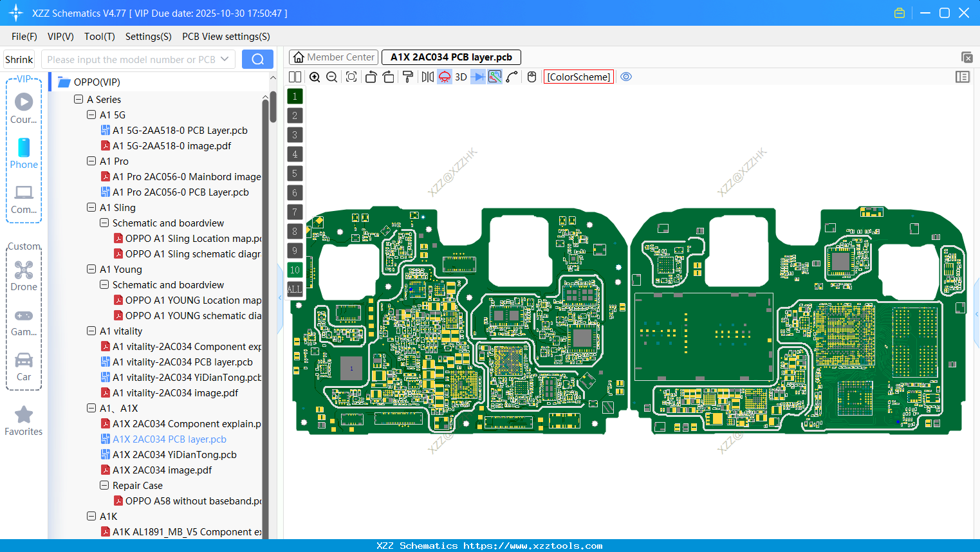Select PCB layer 5 in the layer list
The height and width of the screenshot is (552, 980).
coord(295,173)
